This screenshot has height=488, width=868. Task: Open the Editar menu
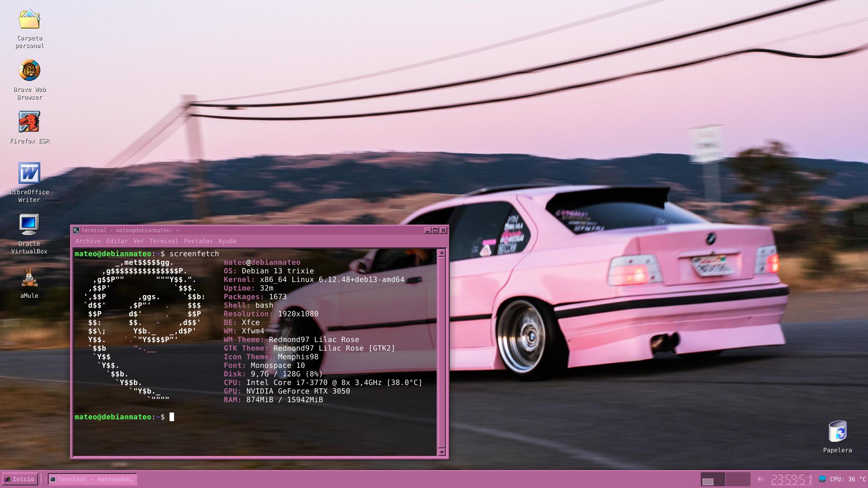117,241
